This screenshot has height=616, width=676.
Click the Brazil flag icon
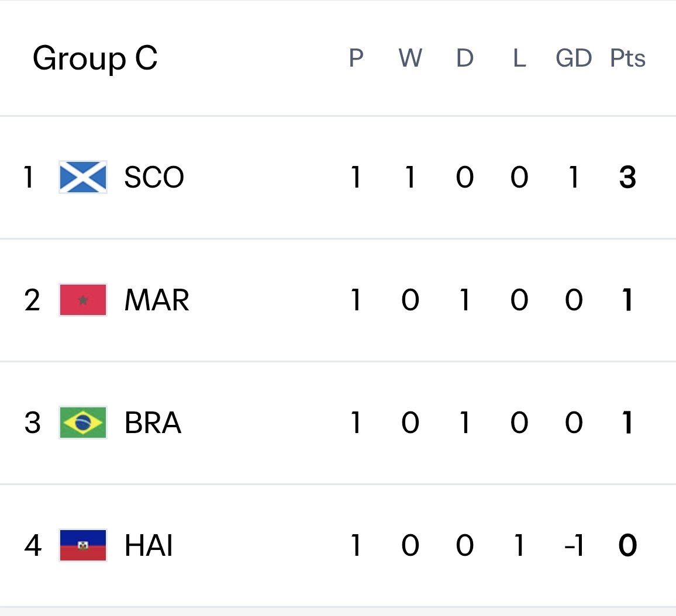[83, 423]
